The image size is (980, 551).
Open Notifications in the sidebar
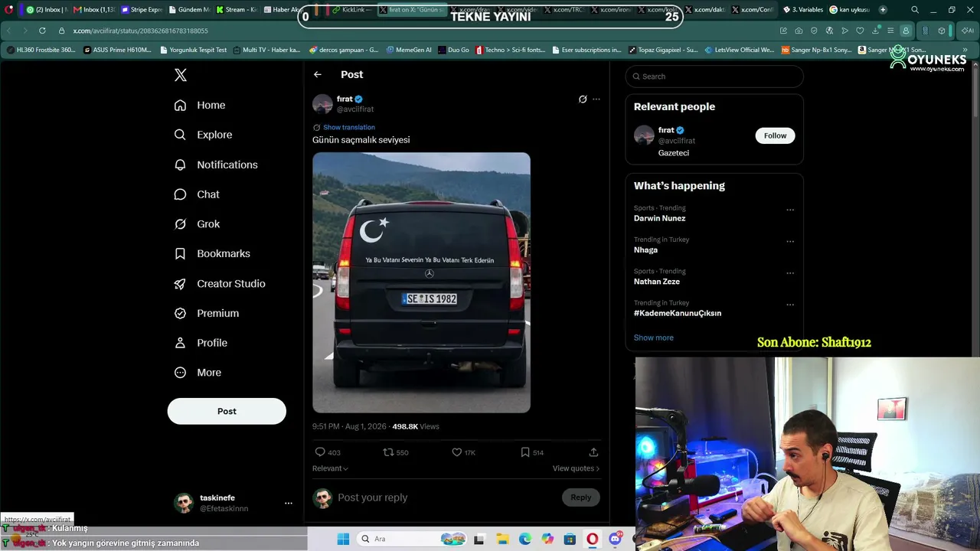[x=216, y=165]
